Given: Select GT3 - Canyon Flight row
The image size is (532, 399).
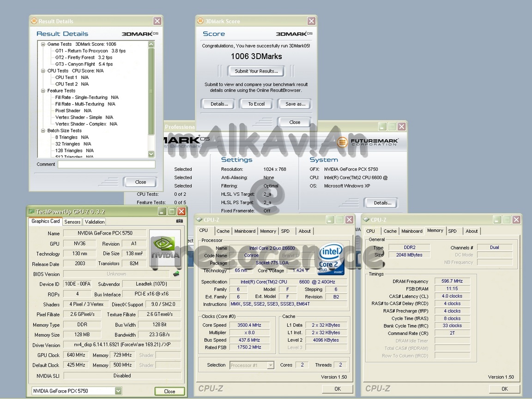Looking at the screenshot, I should [x=84, y=64].
